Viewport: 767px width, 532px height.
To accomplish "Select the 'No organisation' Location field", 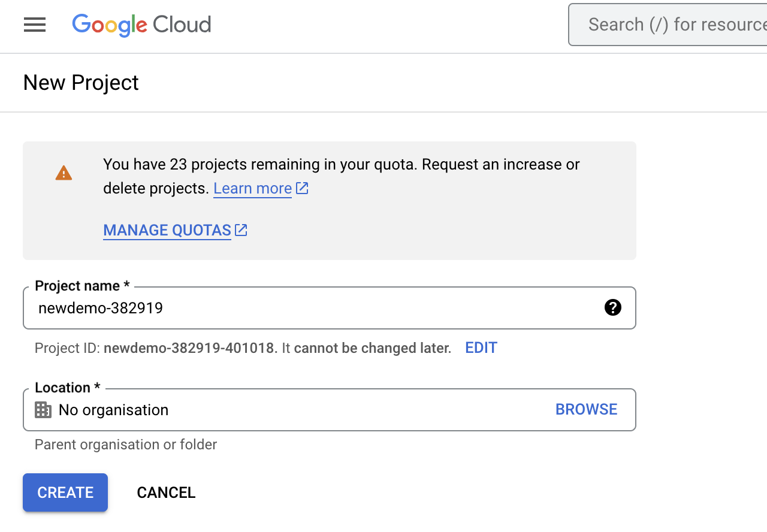I will pyautogui.click(x=288, y=410).
